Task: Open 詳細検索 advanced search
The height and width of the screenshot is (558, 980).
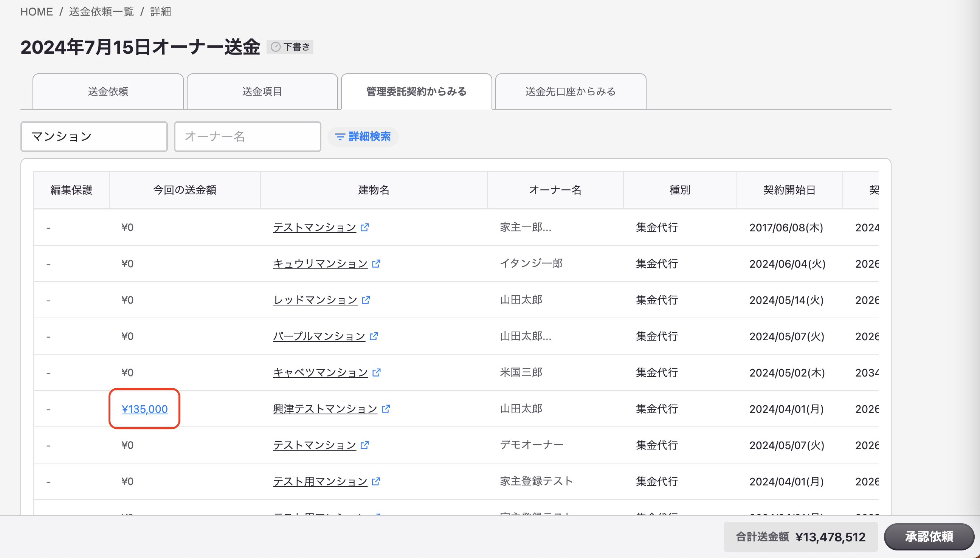Action: pos(363,137)
